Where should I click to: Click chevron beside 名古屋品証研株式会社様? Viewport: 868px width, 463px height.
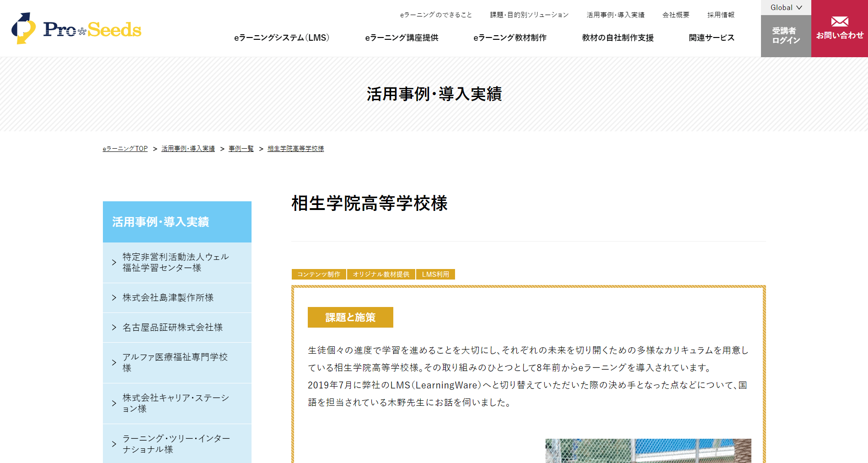(x=114, y=328)
